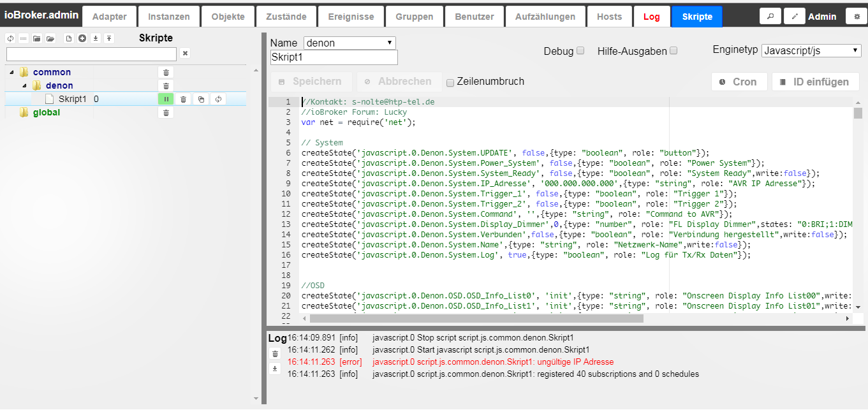Switch to the Hosts tab
The height and width of the screenshot is (410, 868).
point(609,17)
